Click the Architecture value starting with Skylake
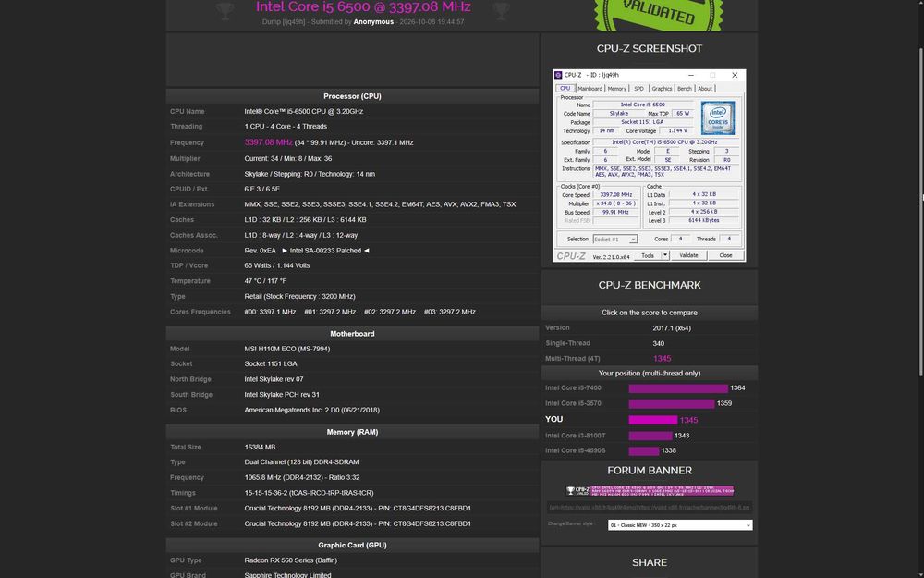The height and width of the screenshot is (578, 924). pyautogui.click(x=310, y=174)
